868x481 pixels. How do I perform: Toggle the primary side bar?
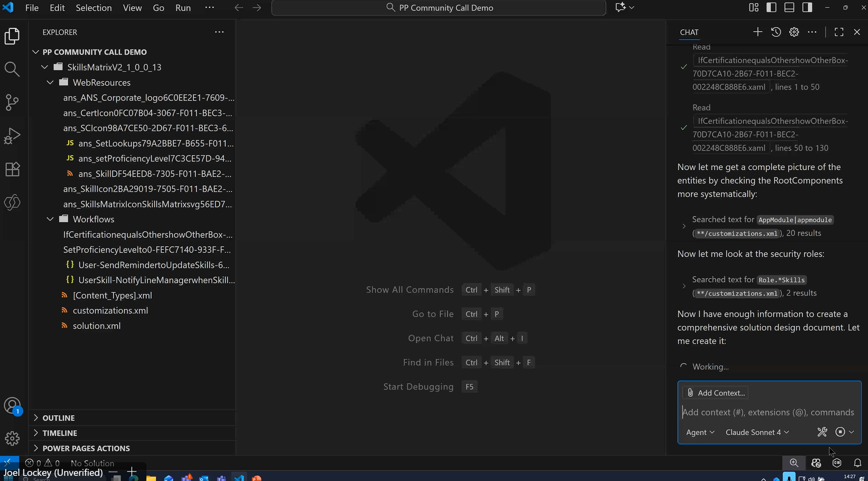coord(771,8)
